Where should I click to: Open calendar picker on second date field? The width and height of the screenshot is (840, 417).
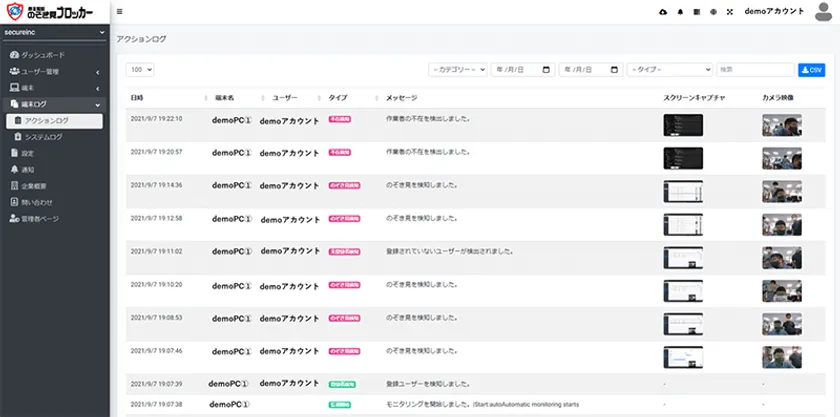pyautogui.click(x=614, y=70)
